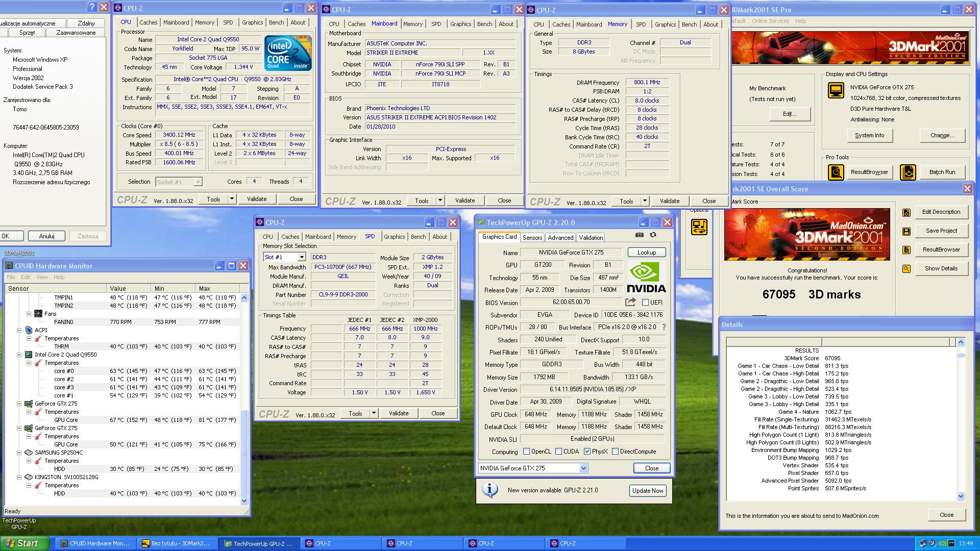
Task: Click the SAMSUNG SP2504C drive icon
Action: coord(29,453)
